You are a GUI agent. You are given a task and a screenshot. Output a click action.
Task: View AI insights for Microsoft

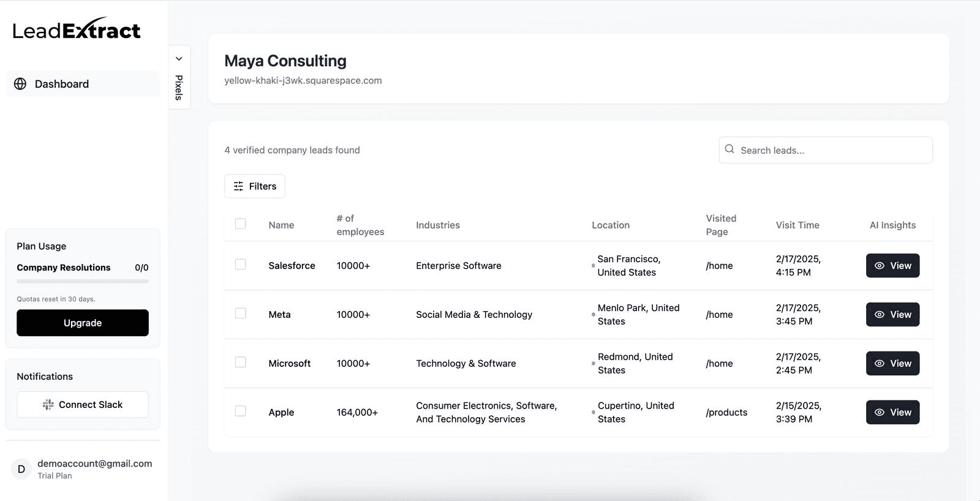pos(892,364)
